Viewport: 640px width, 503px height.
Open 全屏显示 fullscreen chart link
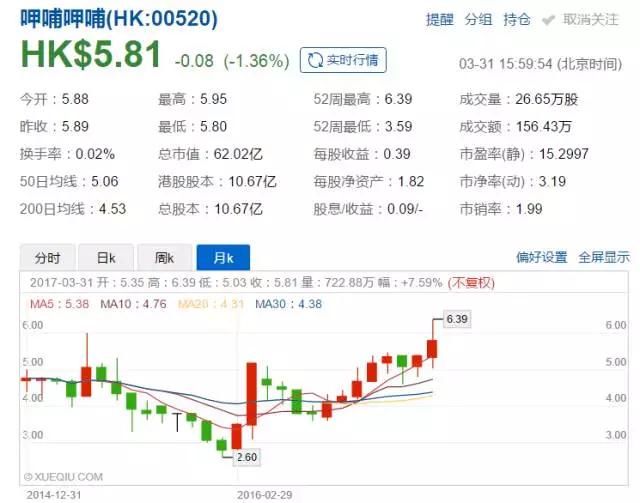[604, 257]
